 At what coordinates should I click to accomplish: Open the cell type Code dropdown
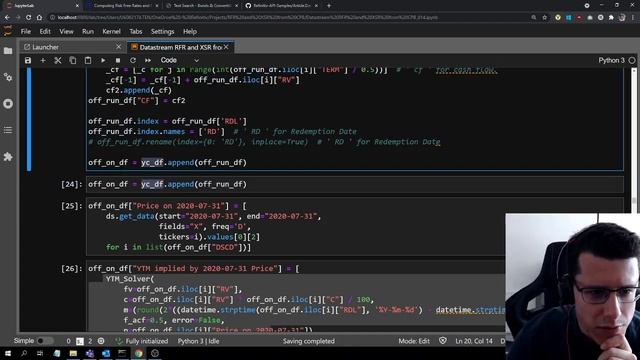[179, 60]
